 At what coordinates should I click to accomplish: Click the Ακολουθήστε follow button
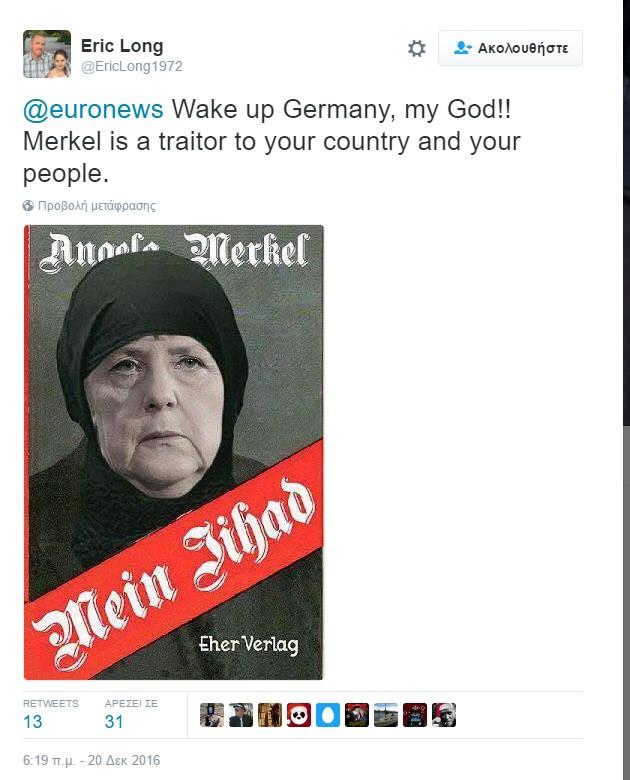510,48
